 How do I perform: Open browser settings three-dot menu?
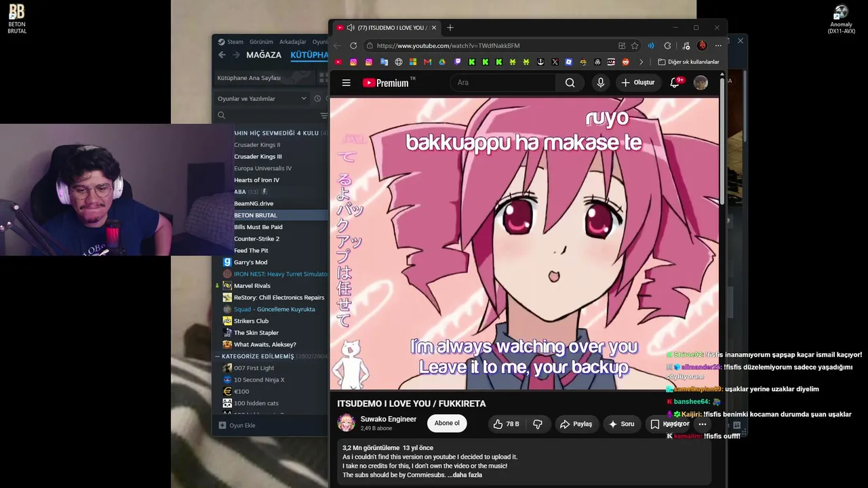point(718,45)
